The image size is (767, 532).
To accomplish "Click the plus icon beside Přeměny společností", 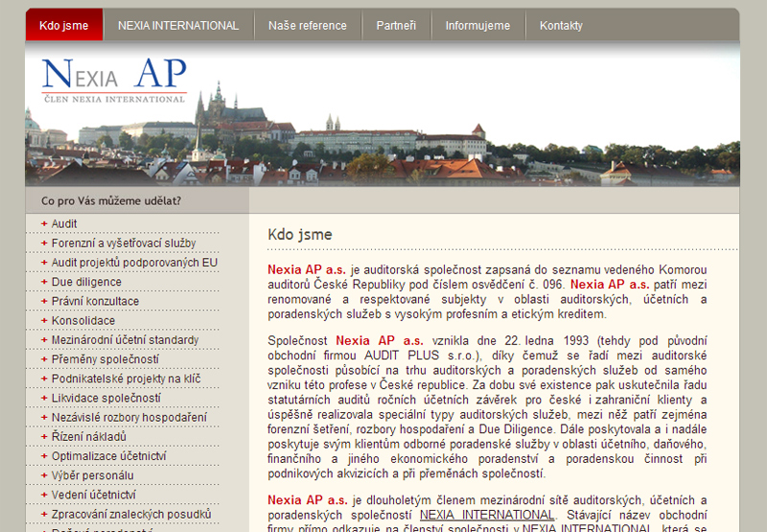I will click(44, 359).
